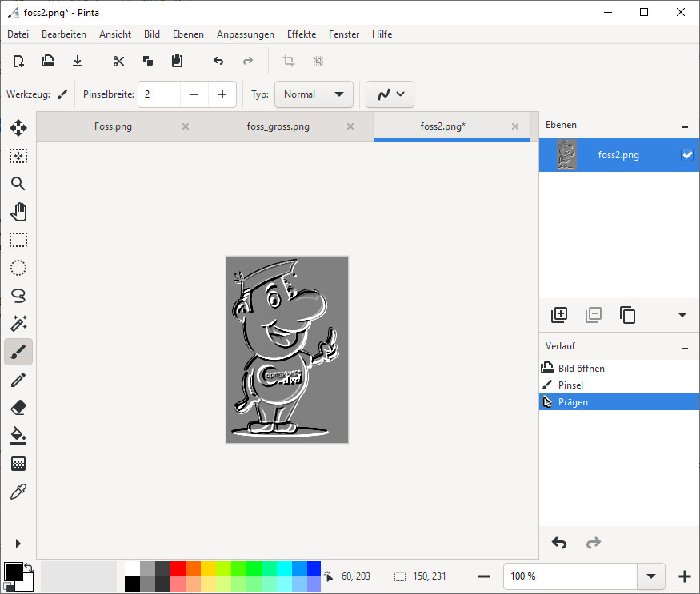
Task: Cut the selection with the scissors icon
Action: (118, 61)
